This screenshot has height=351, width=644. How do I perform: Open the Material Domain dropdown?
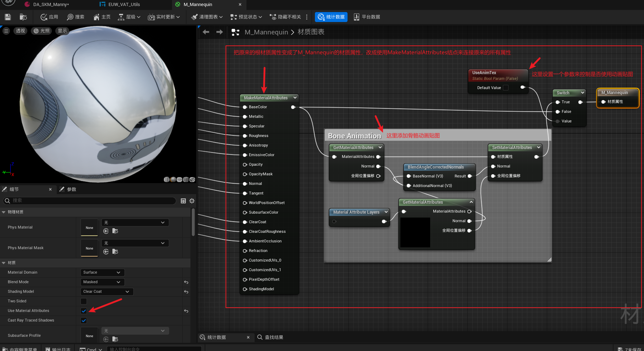(x=102, y=273)
